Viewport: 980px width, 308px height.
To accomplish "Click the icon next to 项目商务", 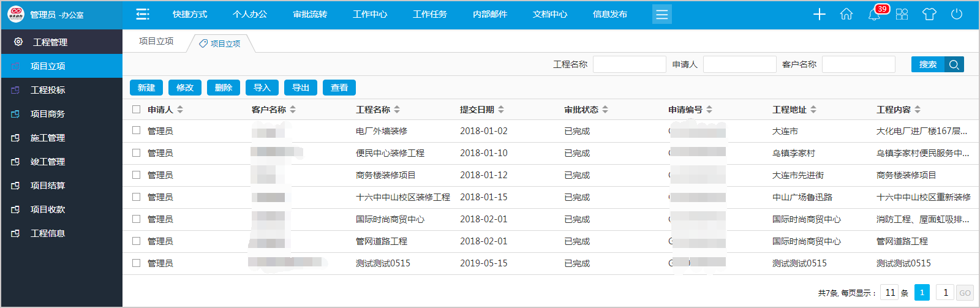I will [x=16, y=114].
